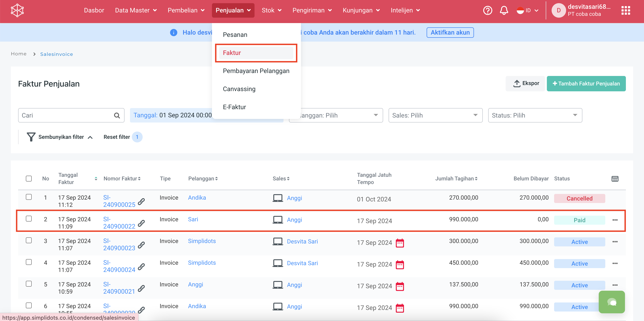Choose Pembayaran Pelanggan from Penjualan menu
This screenshot has width=644, height=321.
click(256, 71)
